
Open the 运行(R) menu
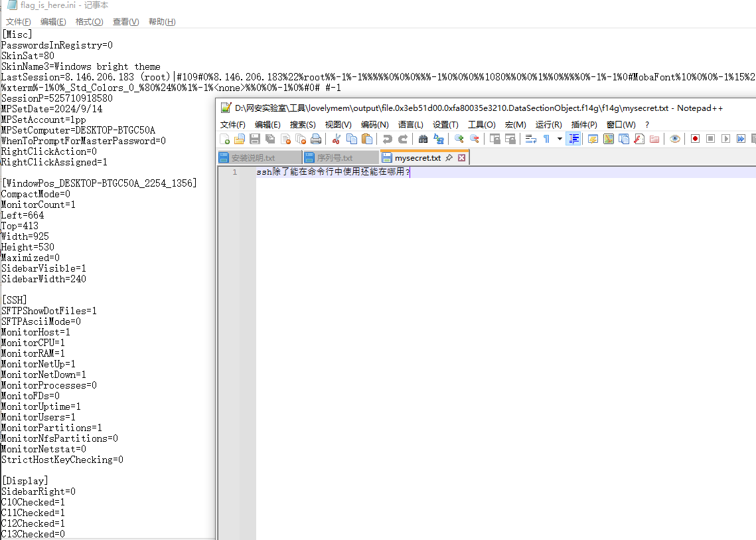549,124
